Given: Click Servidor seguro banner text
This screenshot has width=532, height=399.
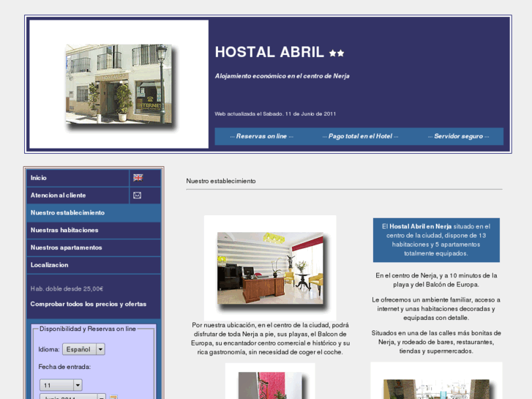Looking at the screenshot, I should tap(458, 136).
